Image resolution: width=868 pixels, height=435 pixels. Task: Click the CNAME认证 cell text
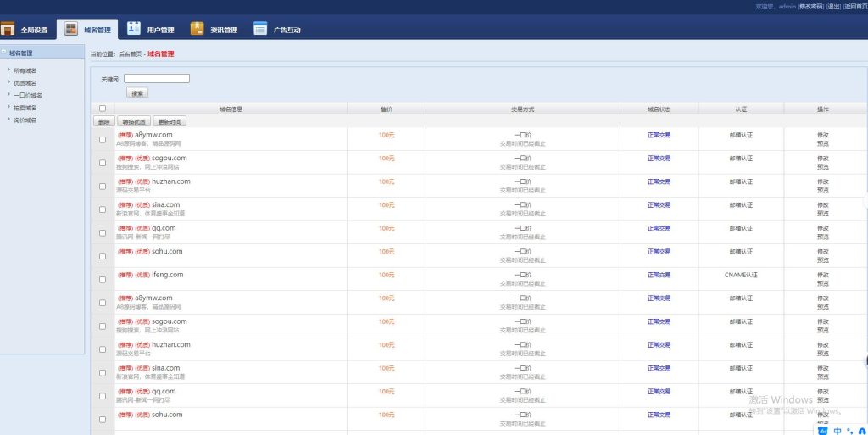click(x=741, y=275)
